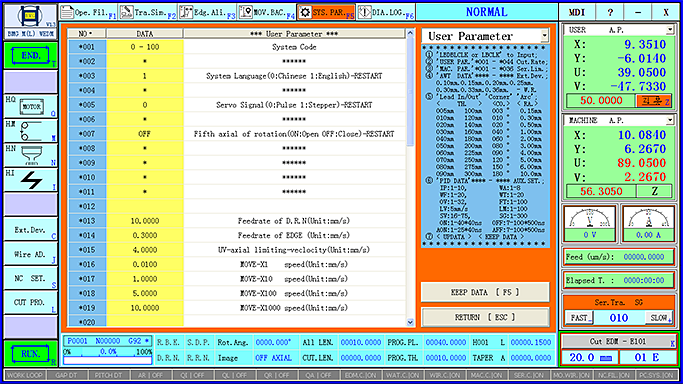683x384 pixels.
Task: Toggle QI OFF status button
Action: 193,375
